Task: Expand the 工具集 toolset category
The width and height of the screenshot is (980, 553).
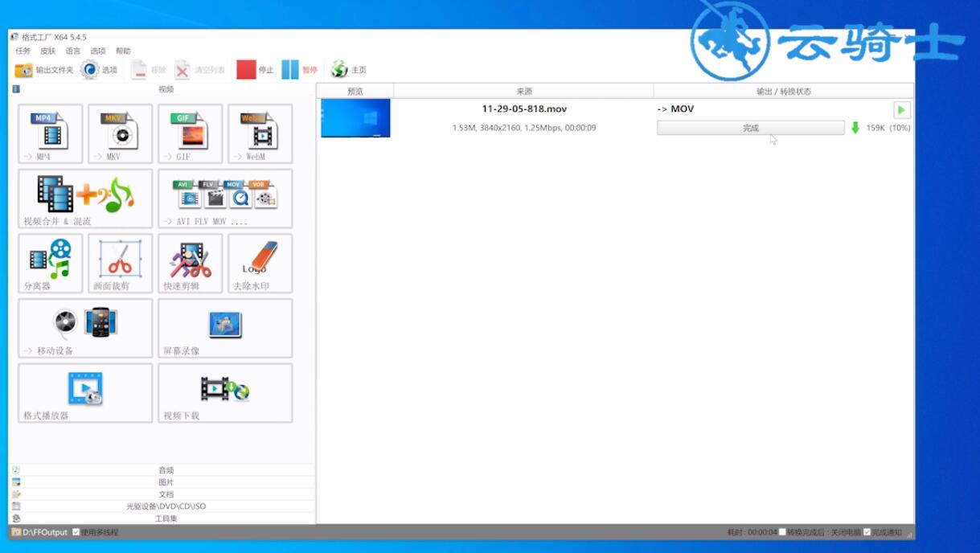Action: (x=163, y=518)
